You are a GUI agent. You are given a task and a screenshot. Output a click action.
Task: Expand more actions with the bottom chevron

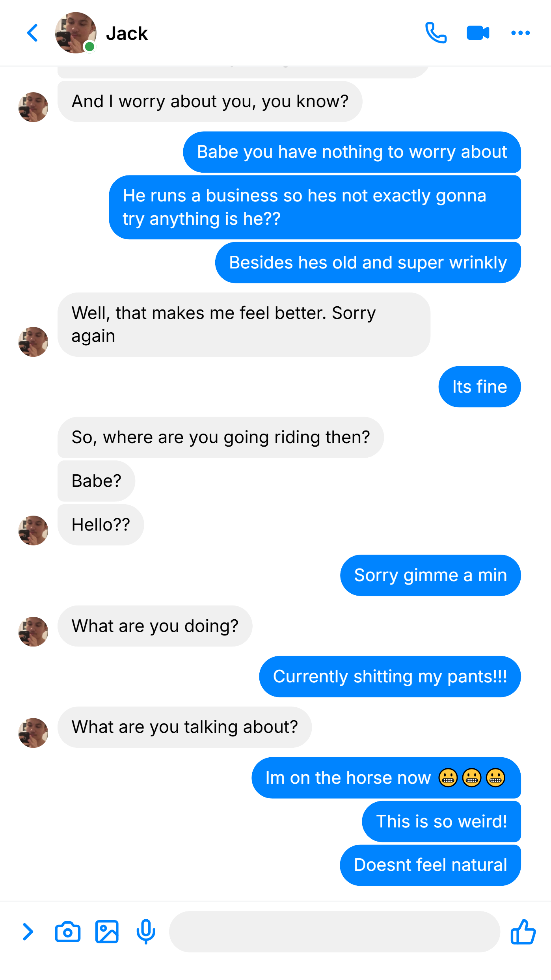click(x=28, y=932)
